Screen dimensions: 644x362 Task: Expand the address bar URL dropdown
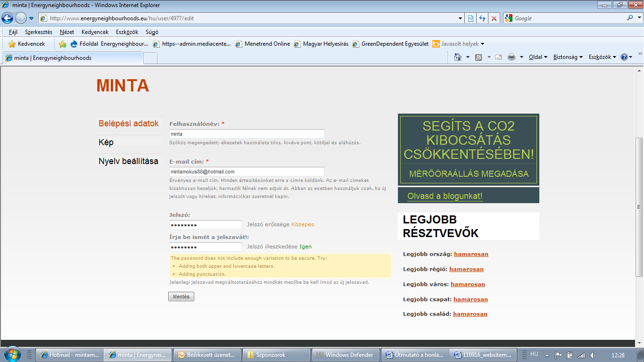(x=461, y=18)
